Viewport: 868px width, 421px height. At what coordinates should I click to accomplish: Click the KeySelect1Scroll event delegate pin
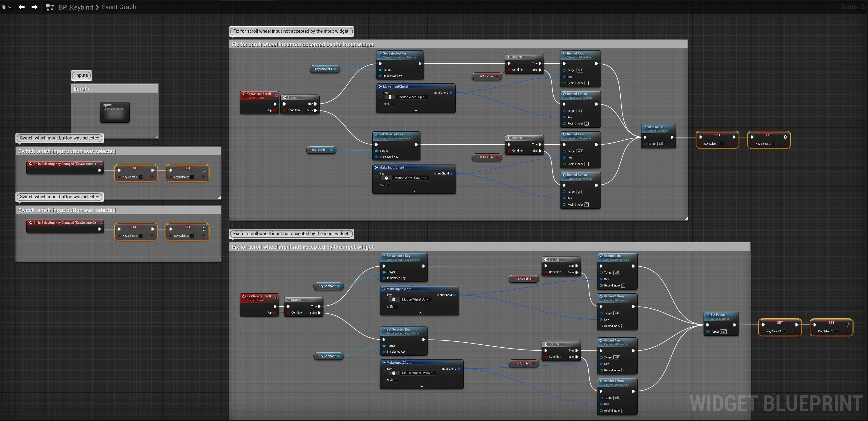277,95
